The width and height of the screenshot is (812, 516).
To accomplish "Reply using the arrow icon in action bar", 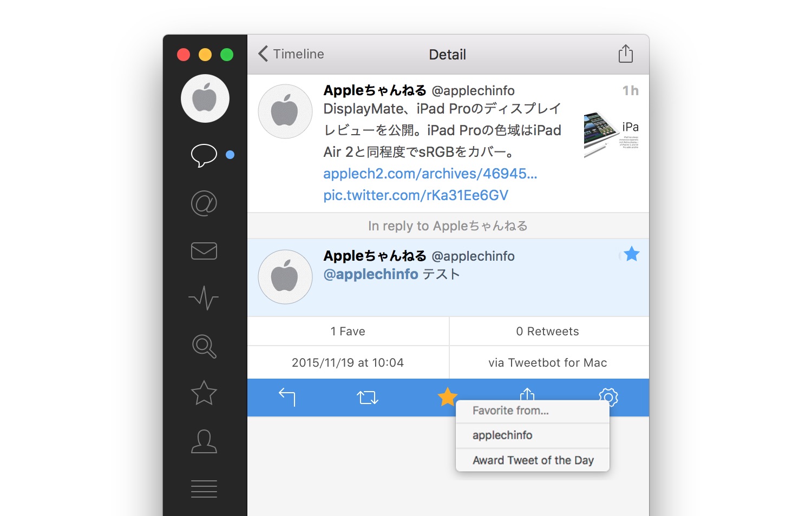I will (287, 398).
